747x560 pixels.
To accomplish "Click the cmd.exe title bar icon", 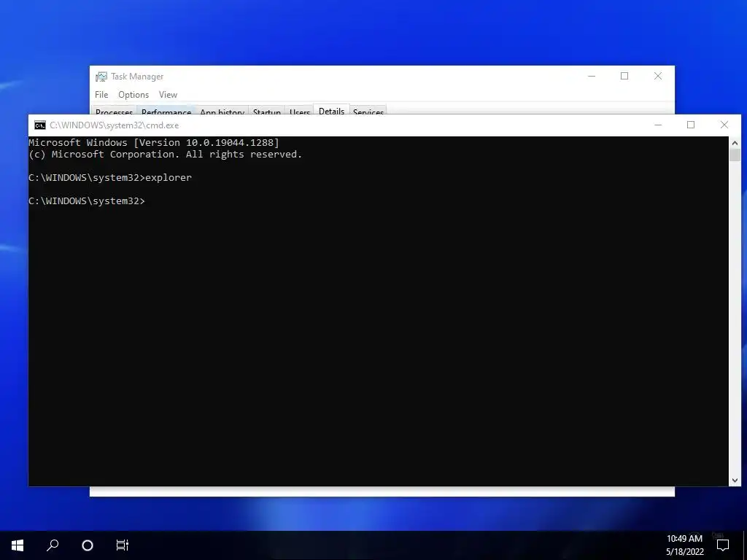I will [40, 125].
